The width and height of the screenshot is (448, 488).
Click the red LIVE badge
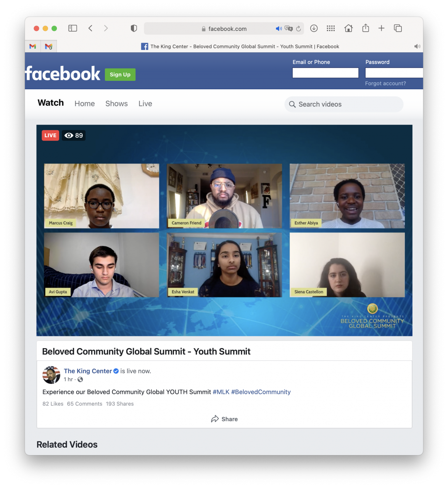[50, 135]
